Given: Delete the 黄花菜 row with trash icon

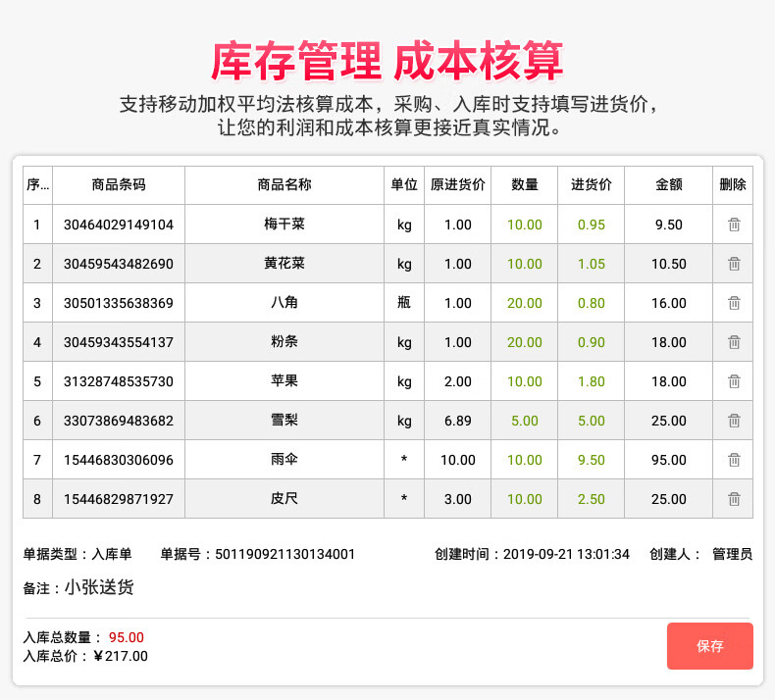Looking at the screenshot, I should [733, 264].
